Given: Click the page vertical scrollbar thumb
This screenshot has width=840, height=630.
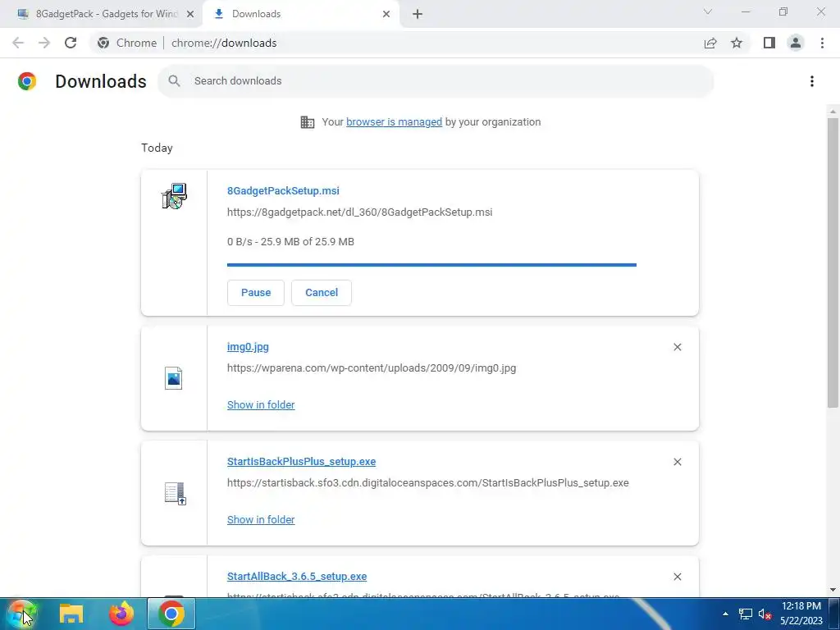Looking at the screenshot, I should (x=833, y=262).
